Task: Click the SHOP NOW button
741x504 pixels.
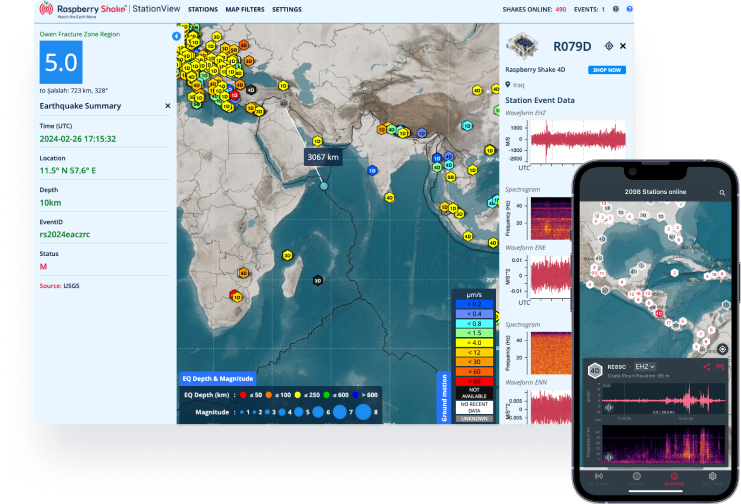Action: 607,70
